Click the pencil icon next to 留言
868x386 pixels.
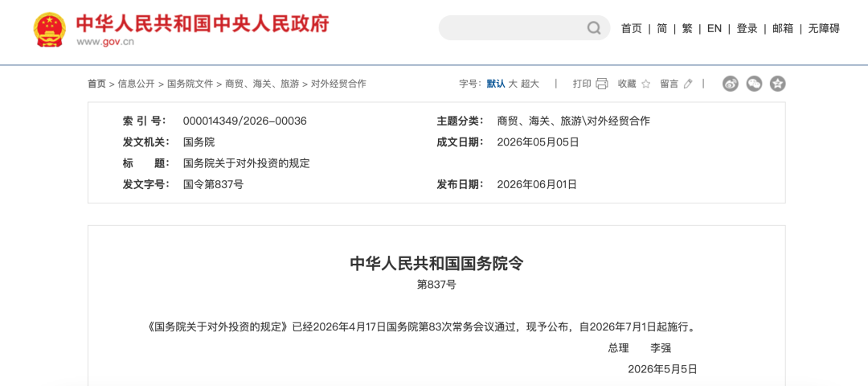click(688, 84)
